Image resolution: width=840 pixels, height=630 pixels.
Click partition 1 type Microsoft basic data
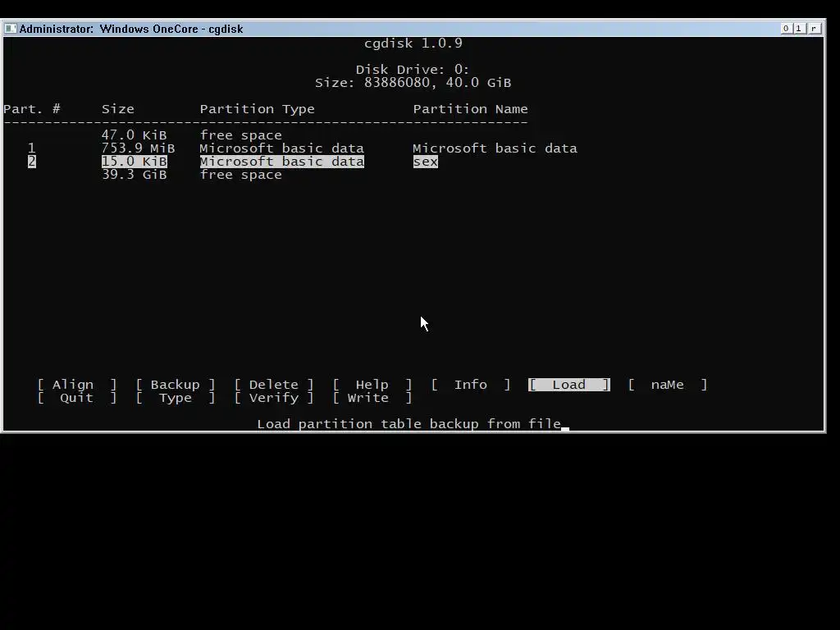(282, 148)
